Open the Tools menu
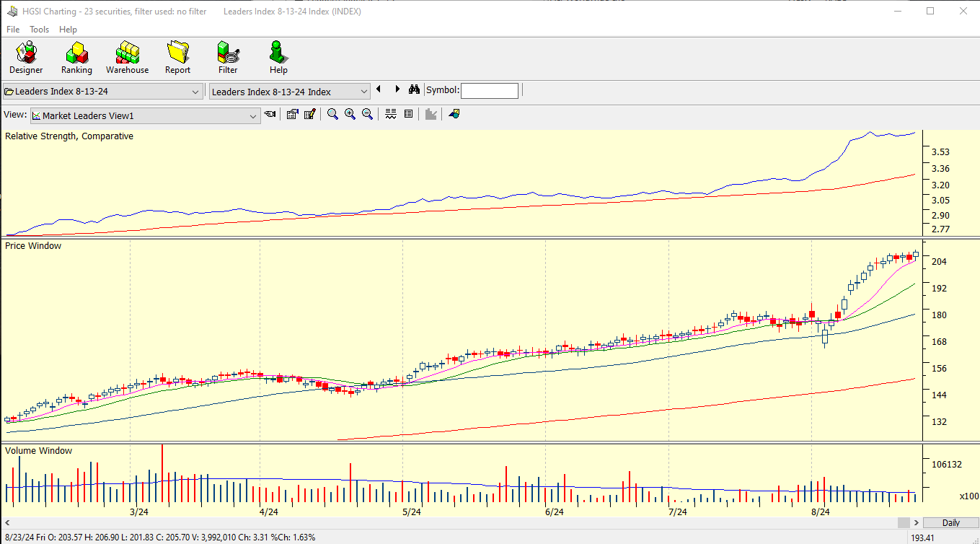This screenshot has height=544, width=980. pyautogui.click(x=40, y=30)
